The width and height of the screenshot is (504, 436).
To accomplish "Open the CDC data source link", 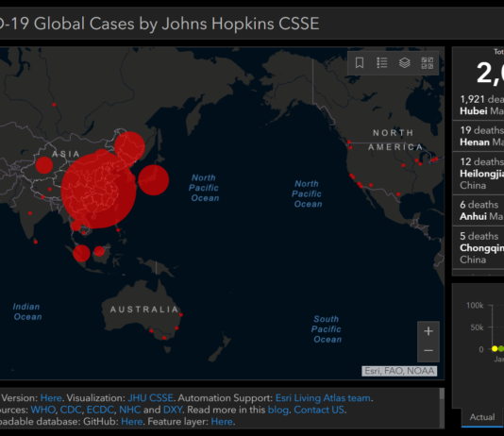I will point(71,410).
